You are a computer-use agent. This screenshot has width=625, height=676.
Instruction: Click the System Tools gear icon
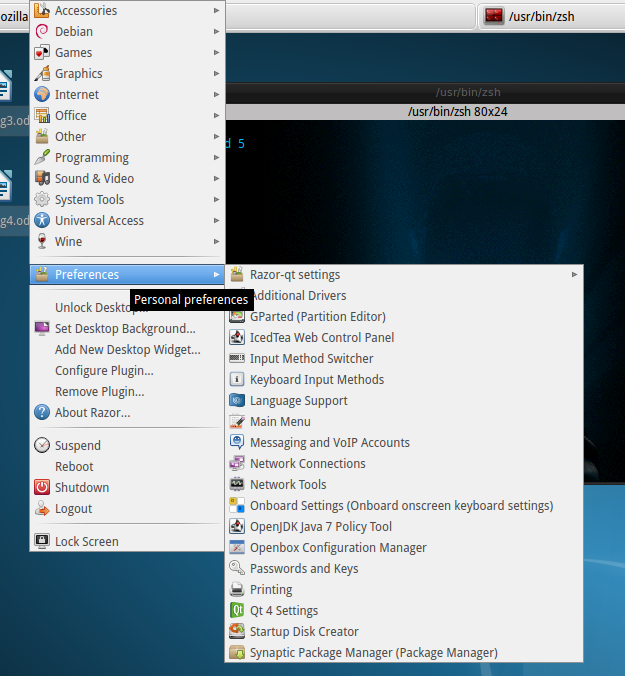tap(42, 199)
